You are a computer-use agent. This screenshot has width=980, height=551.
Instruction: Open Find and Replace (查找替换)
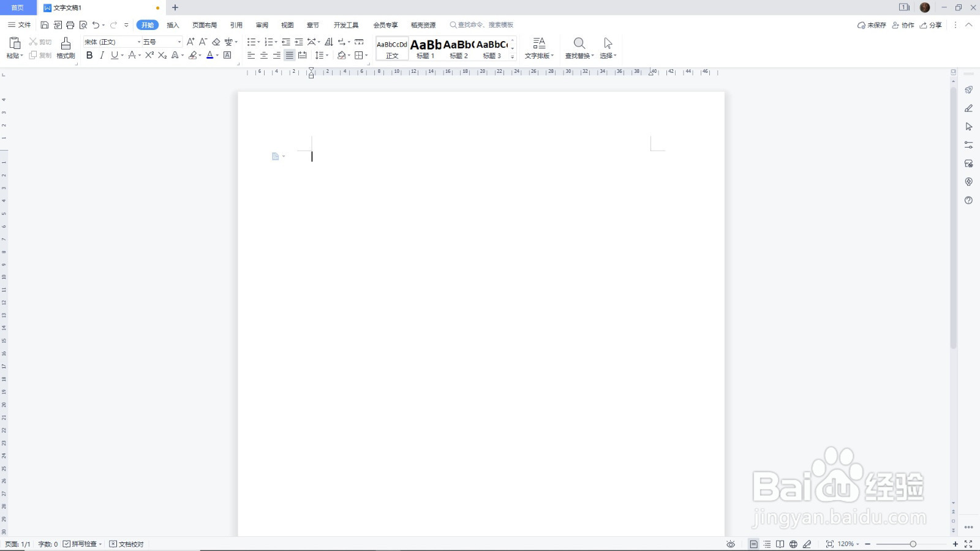coord(579,48)
